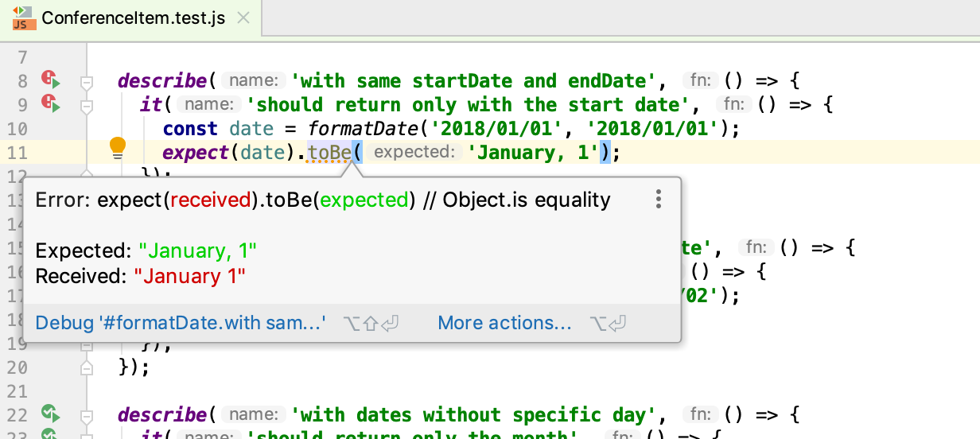Click passed test run icon on line 23
Screen dimensions: 980x439
click(x=52, y=435)
